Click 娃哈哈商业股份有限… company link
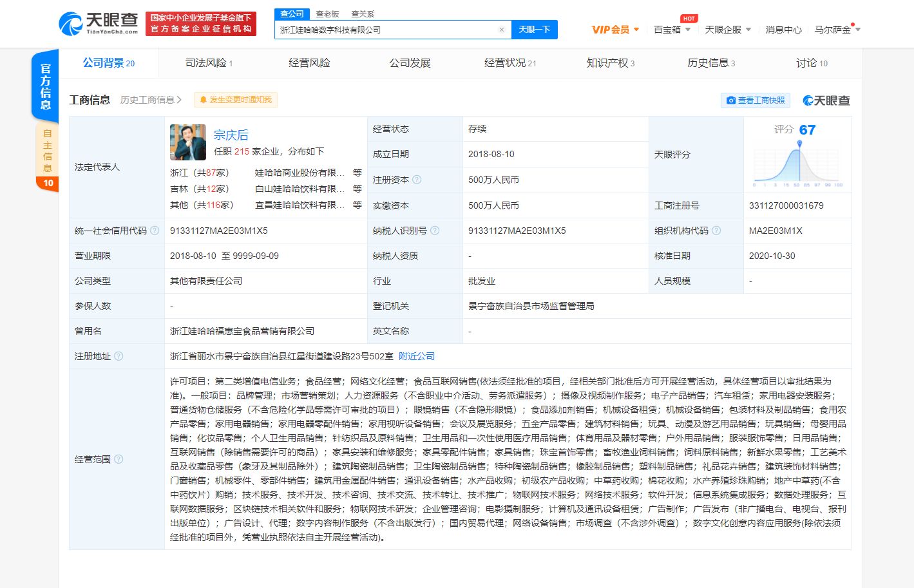This screenshot has width=914, height=588. point(300,173)
